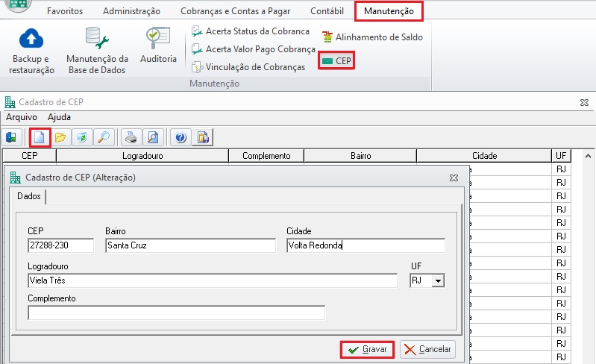Open Manutenção da Base de Dados
The height and width of the screenshot is (364, 596).
97,51
